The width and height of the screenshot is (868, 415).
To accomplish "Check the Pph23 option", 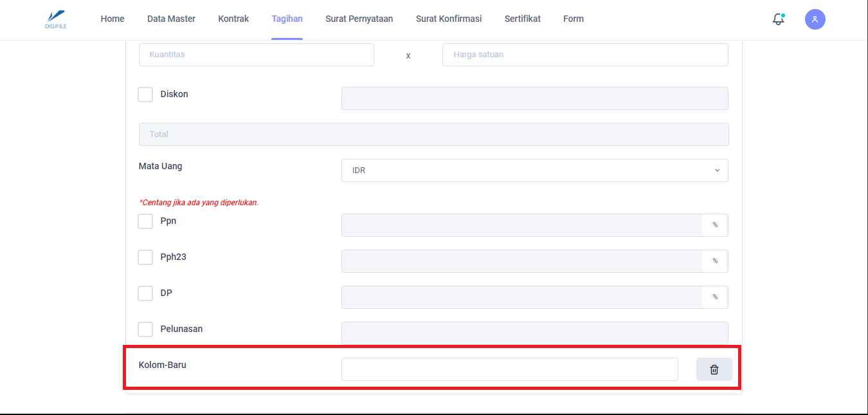I will pos(145,257).
